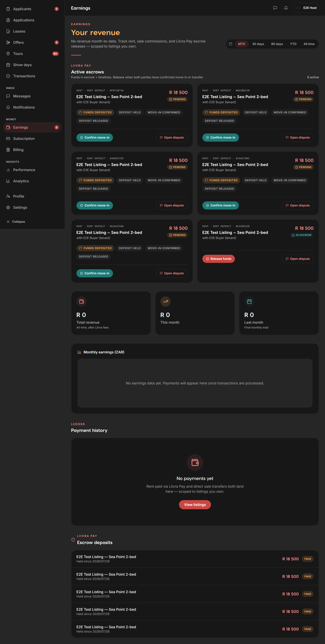This screenshot has width=325, height=644.
Task: Click the red 9+ badge on Tours
Action: click(55, 54)
